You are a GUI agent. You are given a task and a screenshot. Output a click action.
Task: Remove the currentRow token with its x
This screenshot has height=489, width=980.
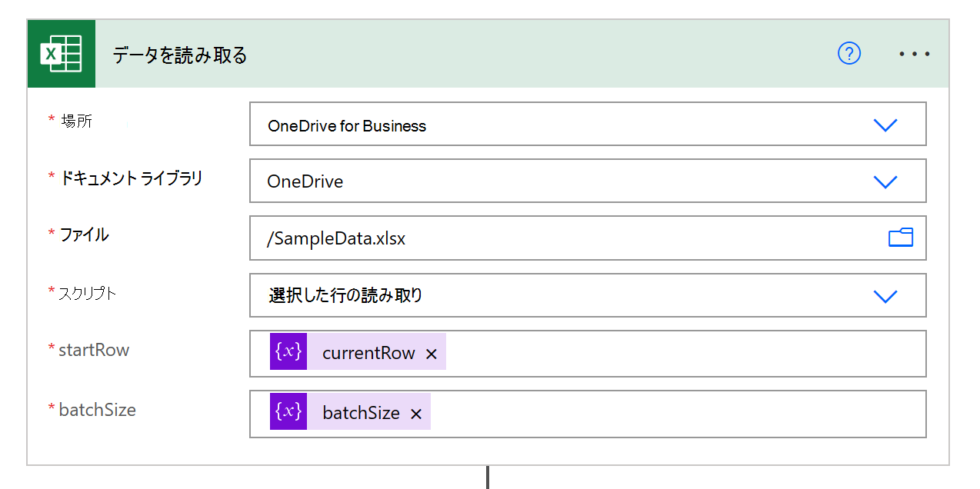point(432,353)
